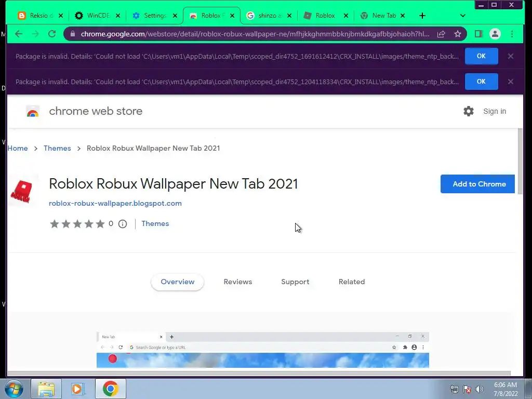Select the Overview tab

coord(178,282)
